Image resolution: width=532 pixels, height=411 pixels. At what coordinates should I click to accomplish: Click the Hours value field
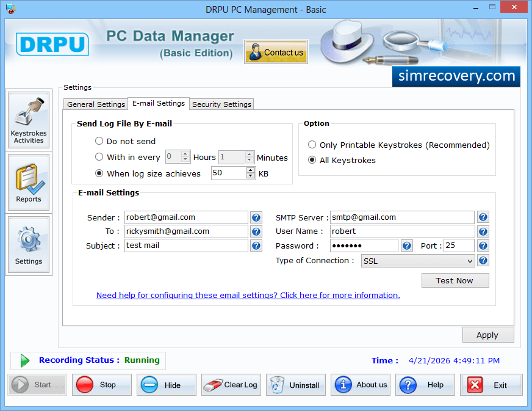tap(173, 156)
